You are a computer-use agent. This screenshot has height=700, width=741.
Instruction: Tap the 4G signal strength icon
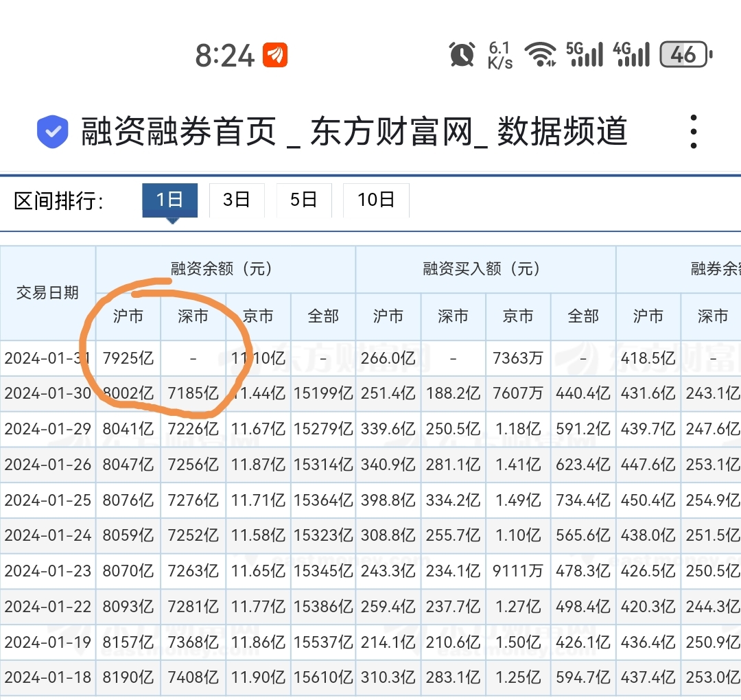tap(631, 54)
